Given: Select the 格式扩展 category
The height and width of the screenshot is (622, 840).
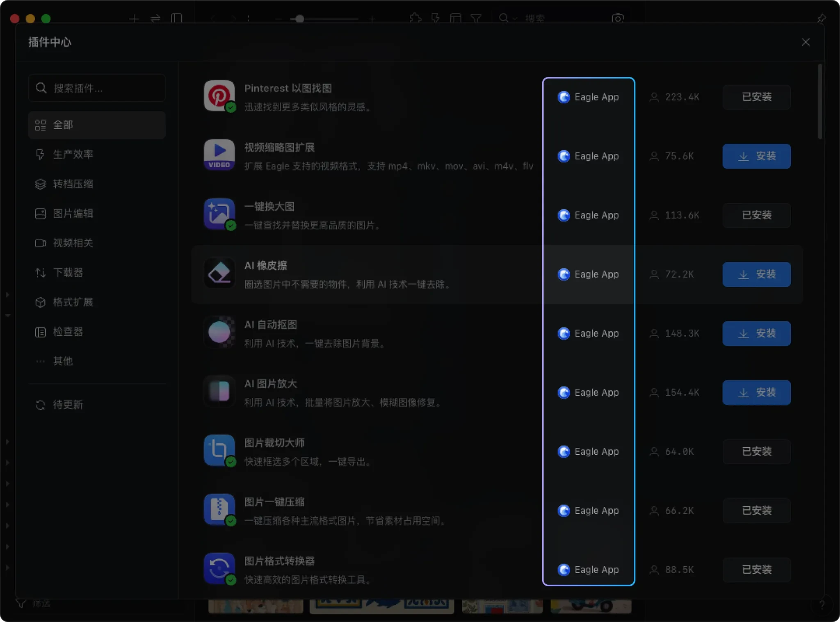Looking at the screenshot, I should click(97, 302).
